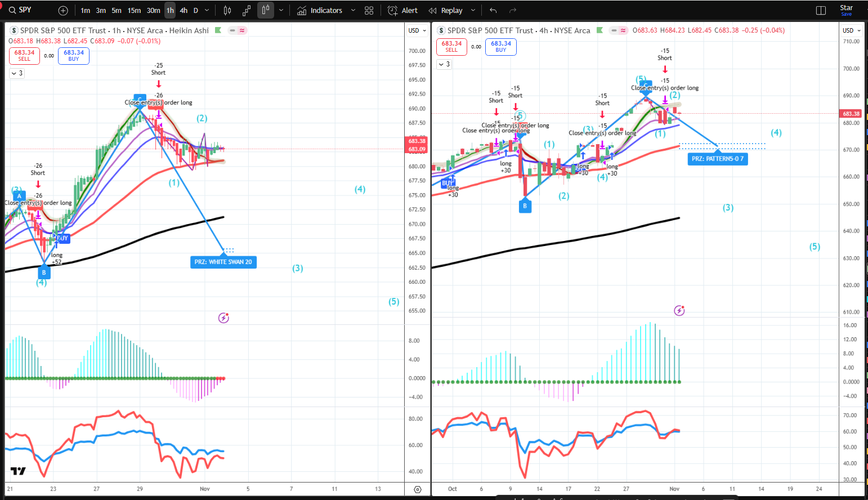Select the 5m timeframe
This screenshot has width=868, height=500.
coord(117,11)
